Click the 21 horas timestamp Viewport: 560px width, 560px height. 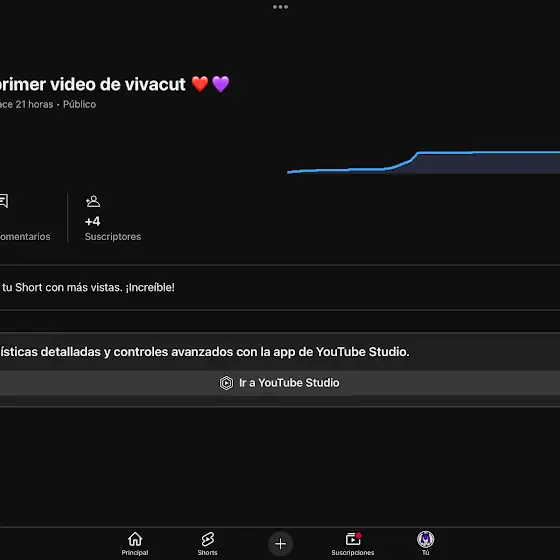pos(34,104)
